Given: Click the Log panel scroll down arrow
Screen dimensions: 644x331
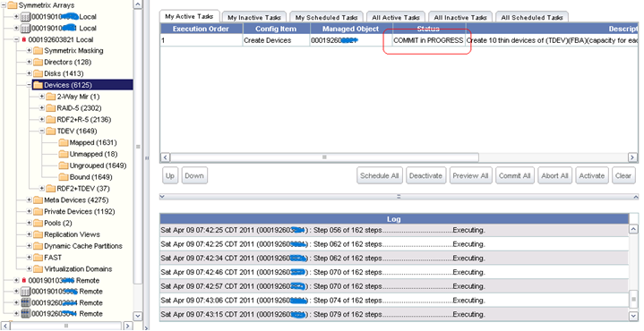Looking at the screenshot, I should (633, 315).
